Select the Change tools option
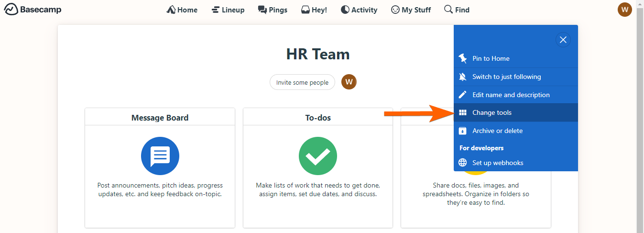The image size is (644, 233). (x=491, y=113)
